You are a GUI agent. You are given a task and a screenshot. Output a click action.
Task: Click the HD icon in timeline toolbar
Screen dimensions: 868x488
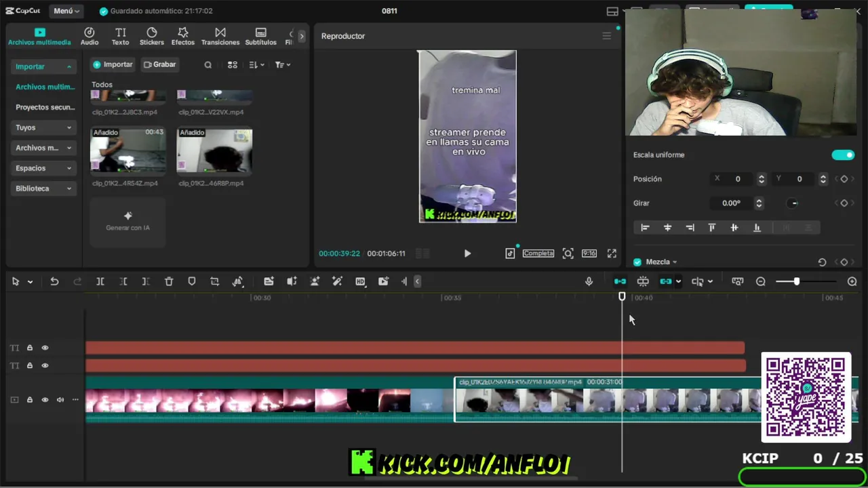tap(360, 281)
